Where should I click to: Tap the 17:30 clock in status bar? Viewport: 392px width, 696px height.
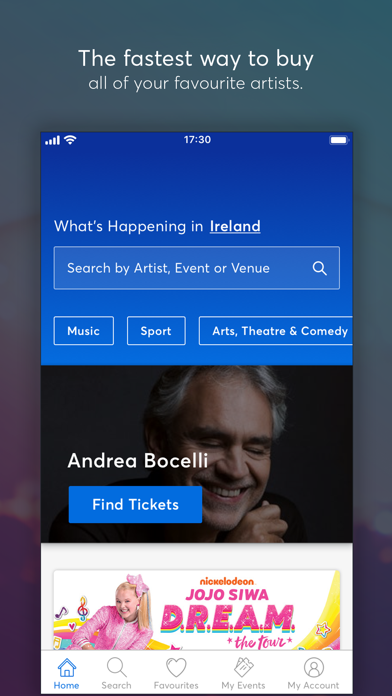198,140
